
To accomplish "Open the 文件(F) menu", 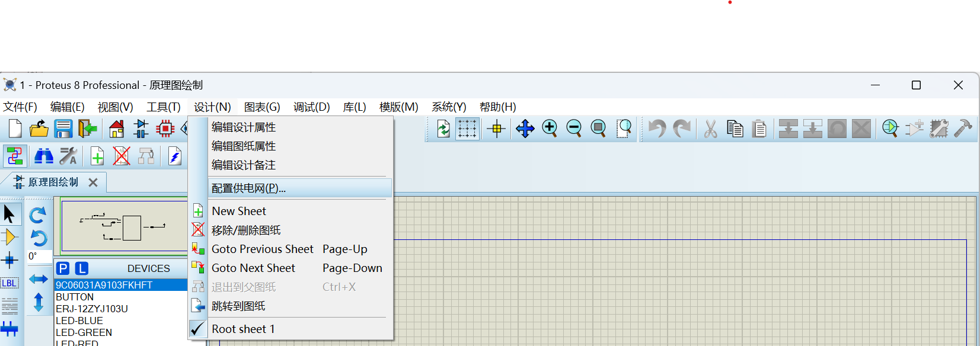I will tap(20, 107).
